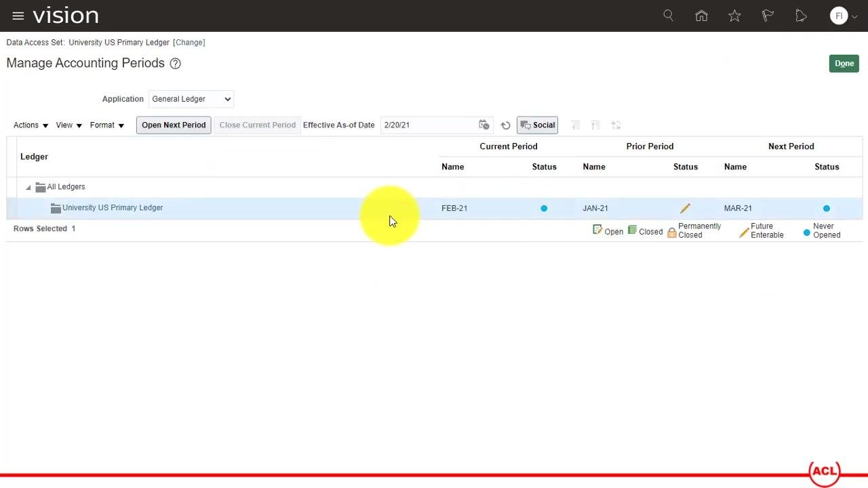Viewport: 868px width, 488px height.
Task: Click the Close Current Period button
Action: pos(257,125)
